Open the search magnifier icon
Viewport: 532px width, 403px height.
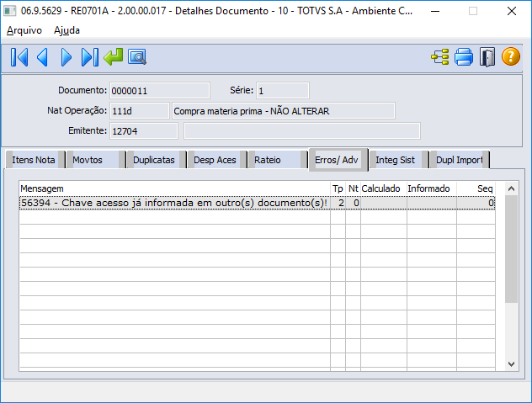(137, 56)
